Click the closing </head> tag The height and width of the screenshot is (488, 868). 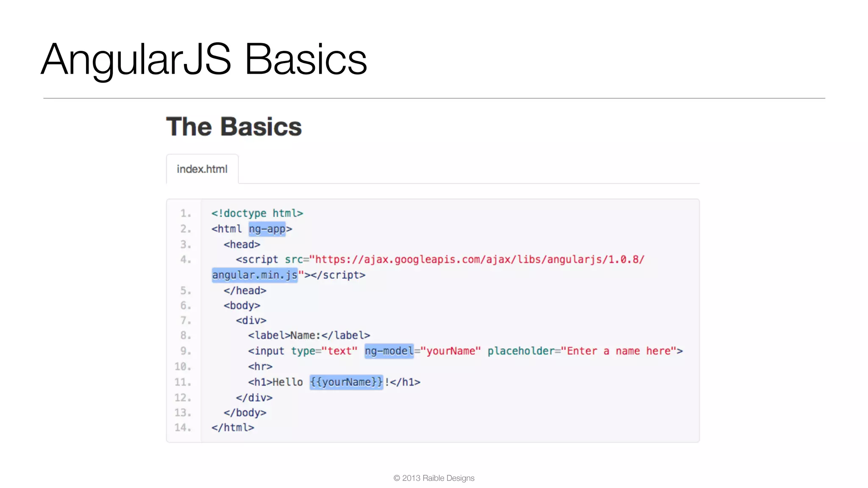[245, 291]
